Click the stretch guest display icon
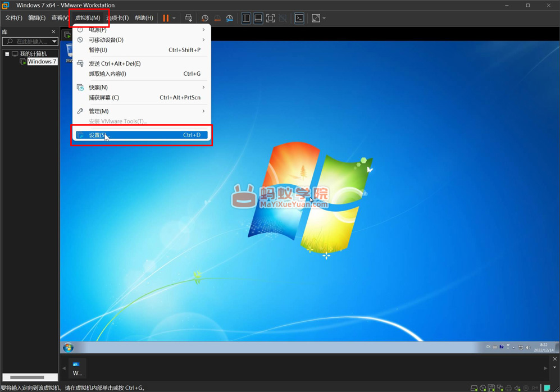 316,18
